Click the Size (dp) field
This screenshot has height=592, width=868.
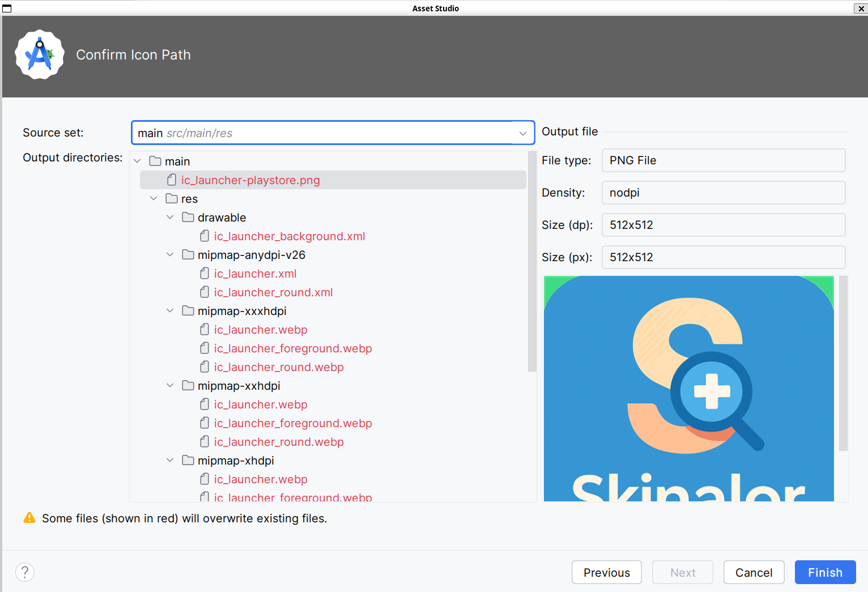[x=724, y=225]
